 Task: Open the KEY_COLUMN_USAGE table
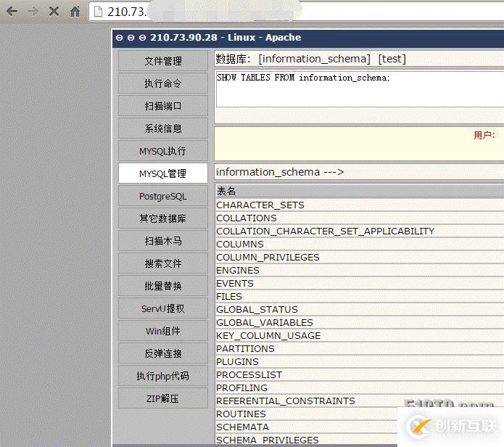[268, 335]
